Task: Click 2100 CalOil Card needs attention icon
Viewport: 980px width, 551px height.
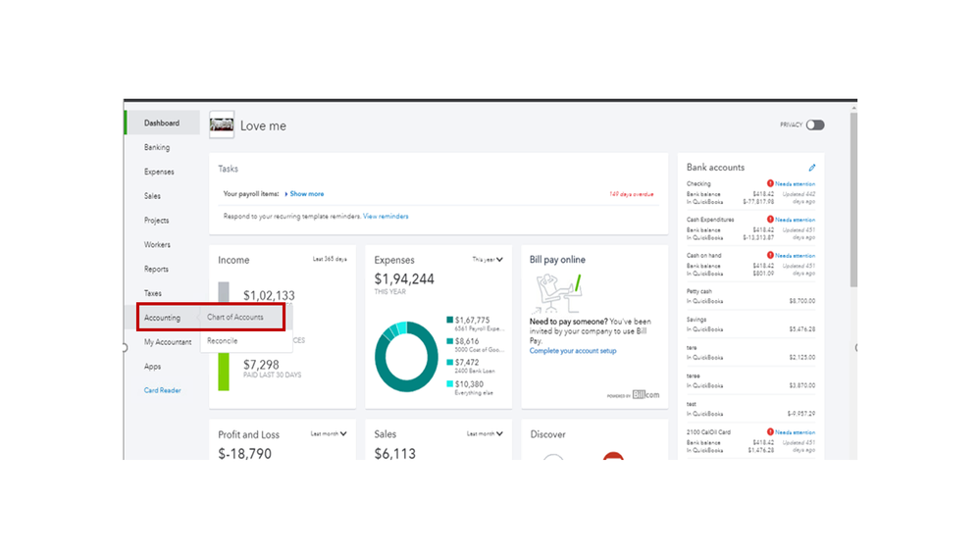Action: coord(770,431)
